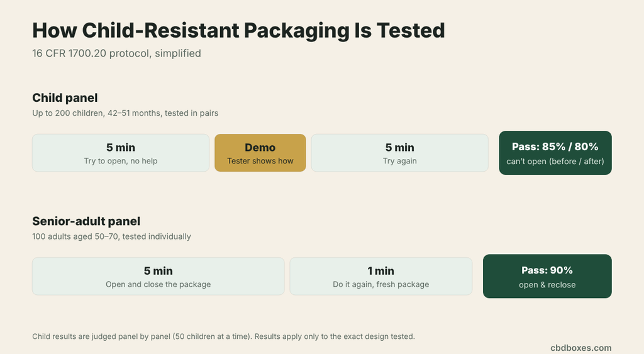Click the '5 min Try to open, no help' box

point(121,153)
